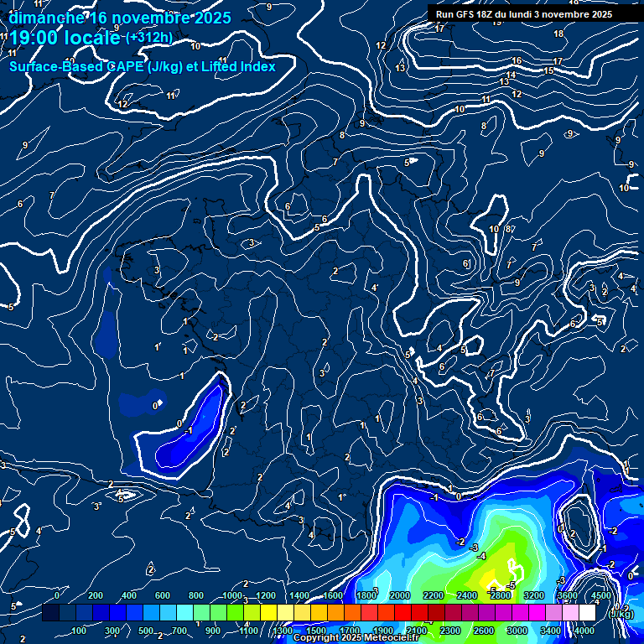The height and width of the screenshot is (644, 644).
Task: Pick the bright magenta swatch below the 3200 label
Action: [x=537, y=612]
